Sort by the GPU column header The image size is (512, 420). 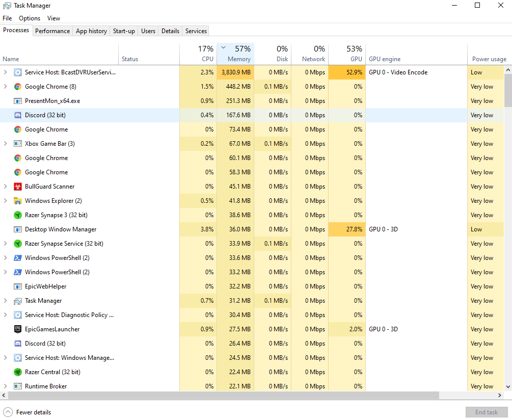point(347,54)
